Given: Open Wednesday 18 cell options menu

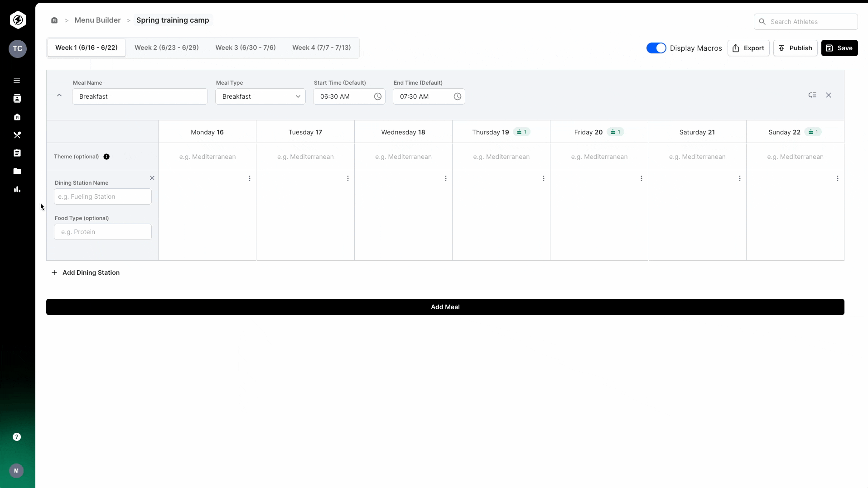Looking at the screenshot, I should pos(446,178).
